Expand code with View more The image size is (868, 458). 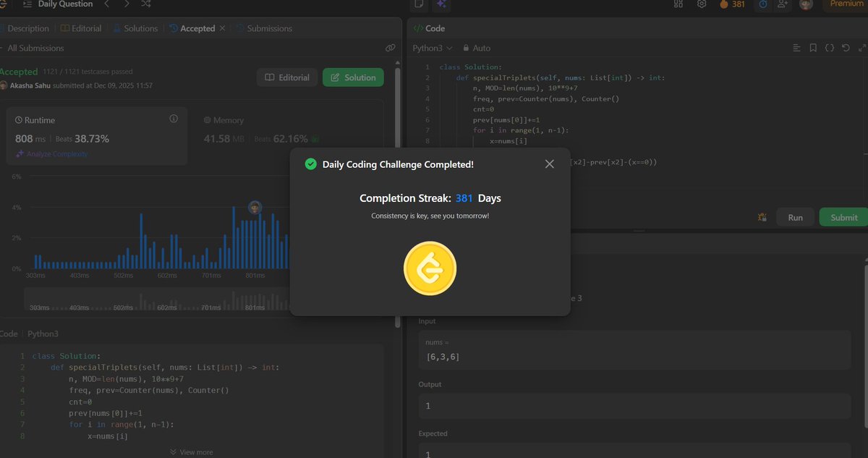(x=190, y=451)
